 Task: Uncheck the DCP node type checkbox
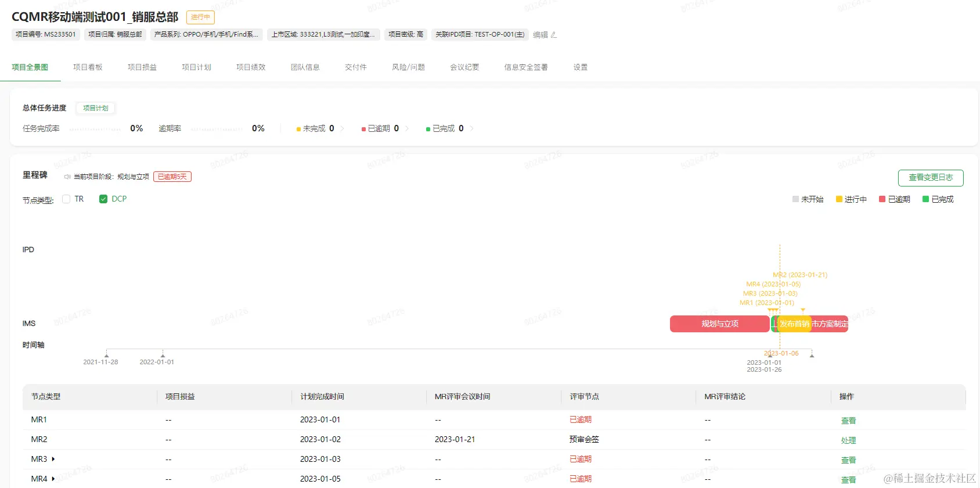pos(103,199)
